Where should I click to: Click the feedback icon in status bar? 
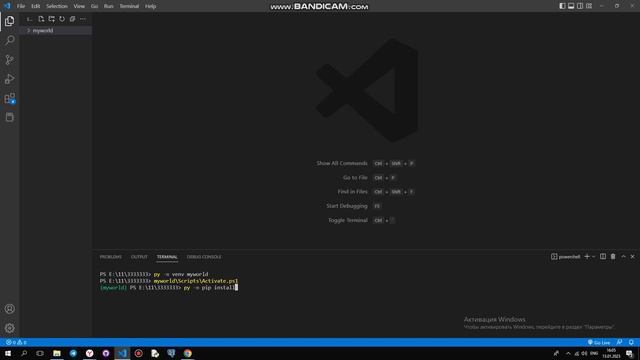[x=620, y=342]
